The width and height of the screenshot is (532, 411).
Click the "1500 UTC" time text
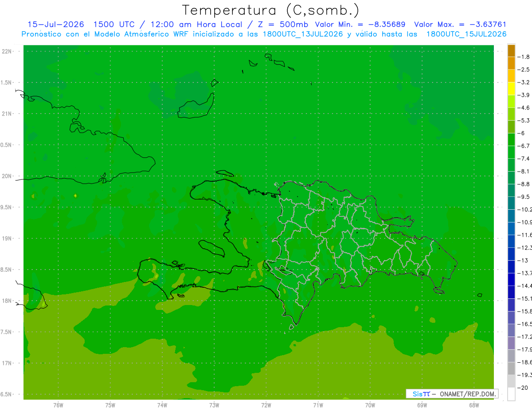[113, 24]
